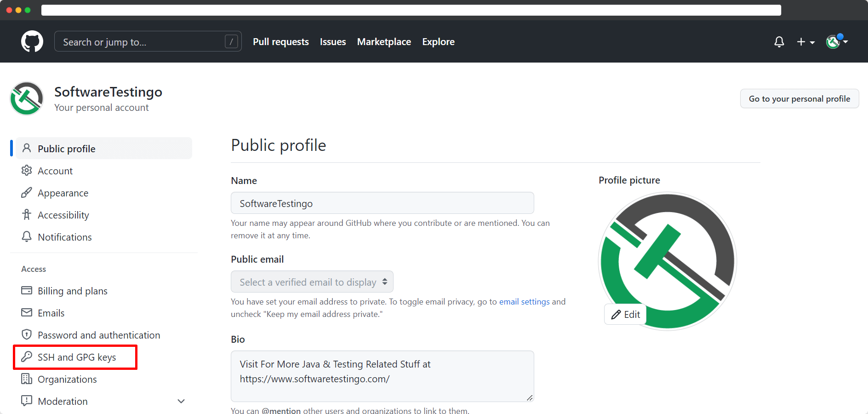Open the GitHub home logo
The height and width of the screenshot is (414, 868).
click(32, 41)
